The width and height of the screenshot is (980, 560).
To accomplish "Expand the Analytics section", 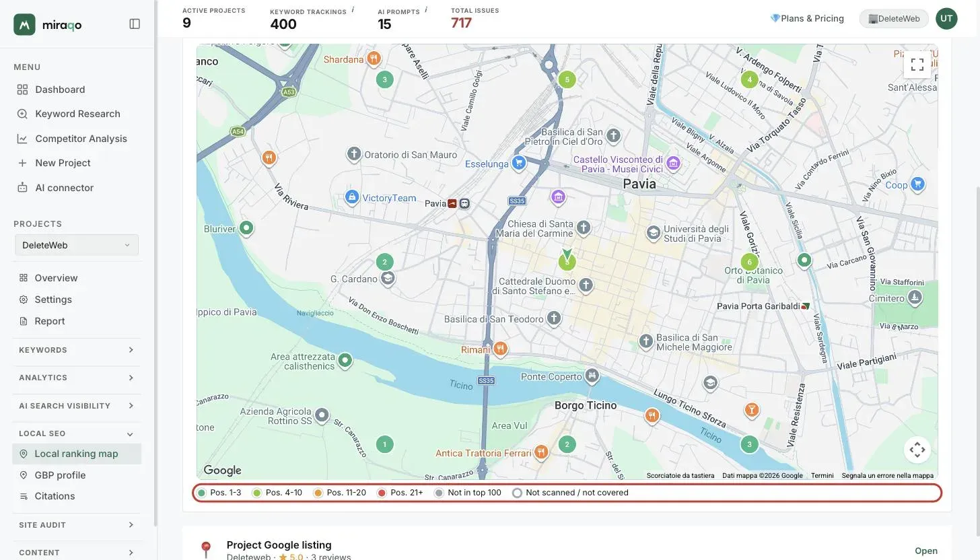I will click(x=77, y=378).
